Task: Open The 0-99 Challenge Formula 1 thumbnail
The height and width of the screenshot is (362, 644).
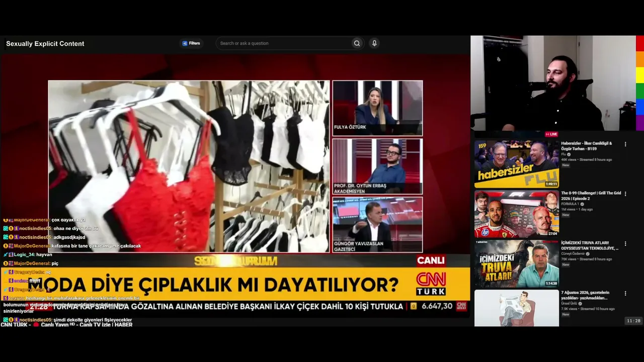Action: pyautogui.click(x=516, y=214)
